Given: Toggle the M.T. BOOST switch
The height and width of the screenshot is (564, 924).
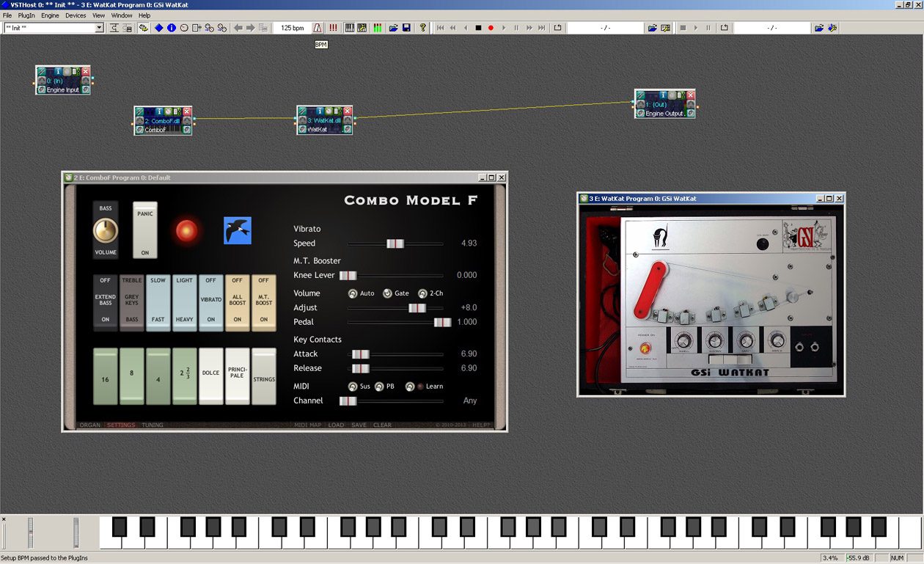Looking at the screenshot, I should click(264, 303).
